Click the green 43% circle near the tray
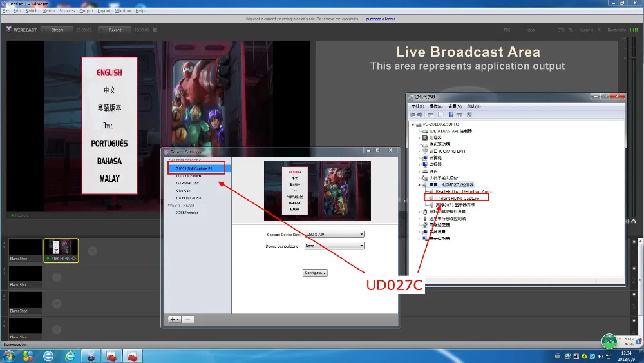Viewport: 644px width, 363px height. pyautogui.click(x=609, y=341)
